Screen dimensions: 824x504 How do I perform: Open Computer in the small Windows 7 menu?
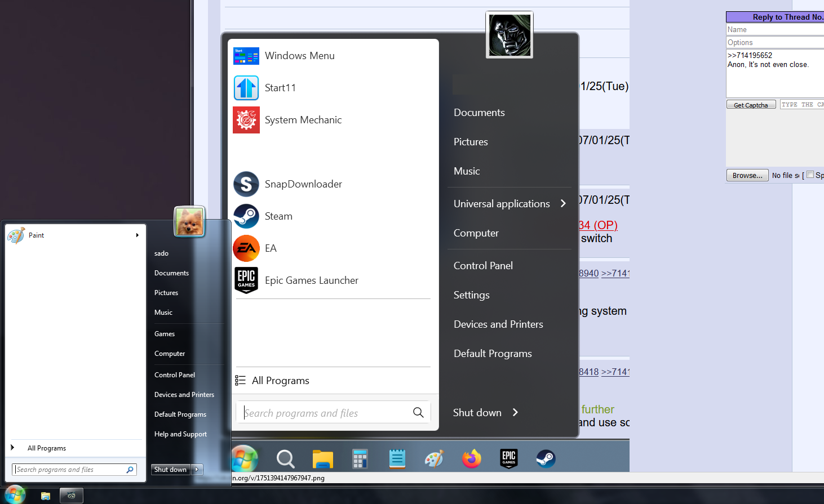pos(170,354)
